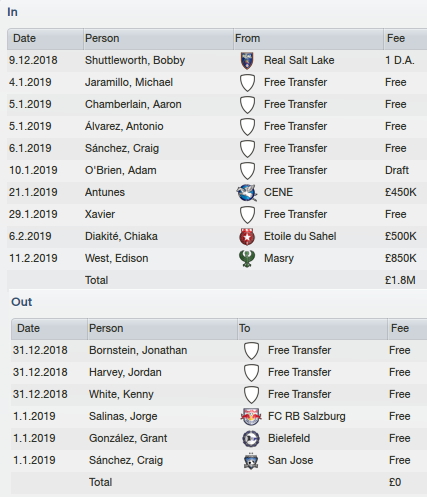Open West, Edison player link
Viewport: 427px width, 497px height.
tap(117, 258)
